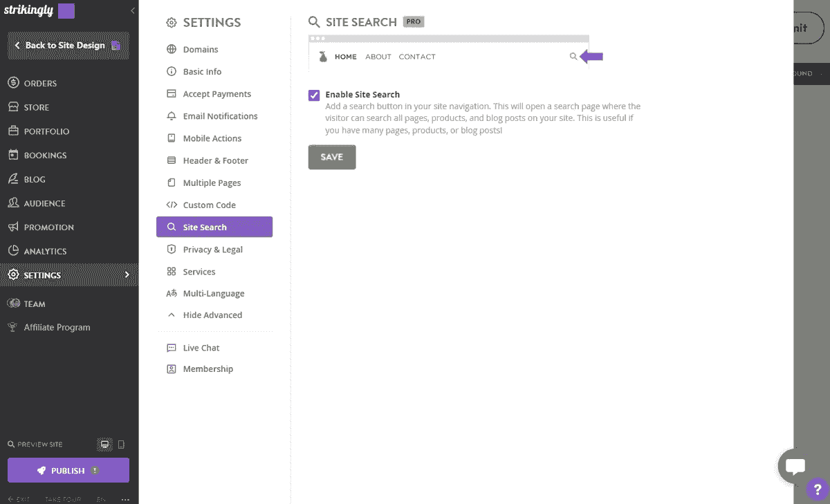Click the Live Chat speech bubble icon
The height and width of the screenshot is (504, 830).
[x=172, y=348]
